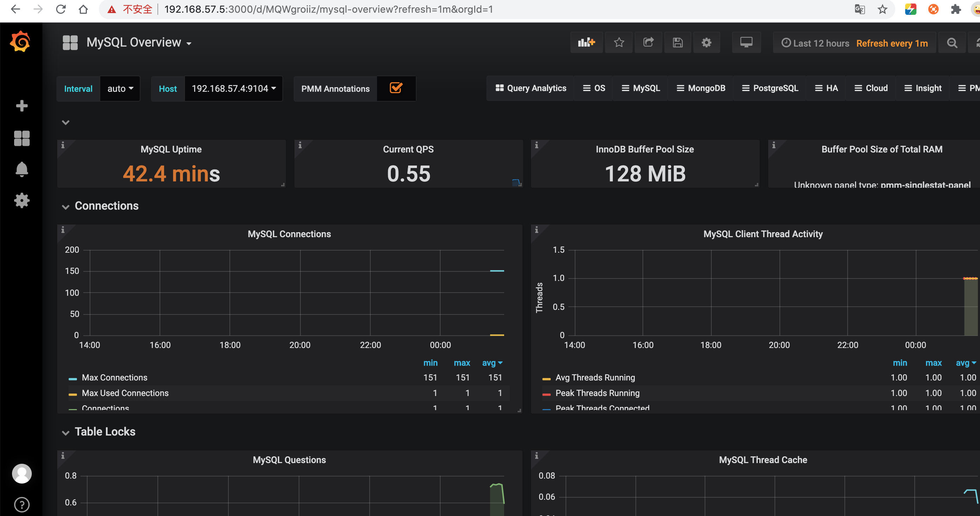Open the OS dashboards menu
Viewport: 980px width, 516px height.
[594, 88]
